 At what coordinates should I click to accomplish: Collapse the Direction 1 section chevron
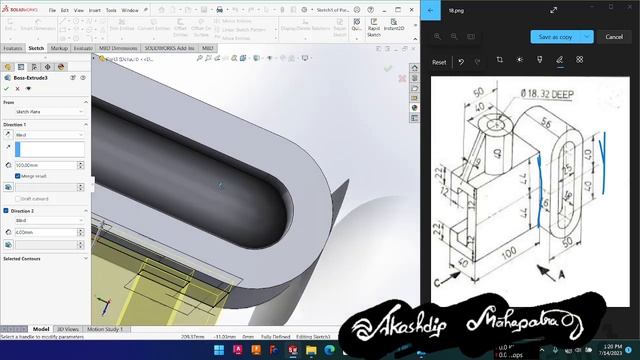click(86, 124)
